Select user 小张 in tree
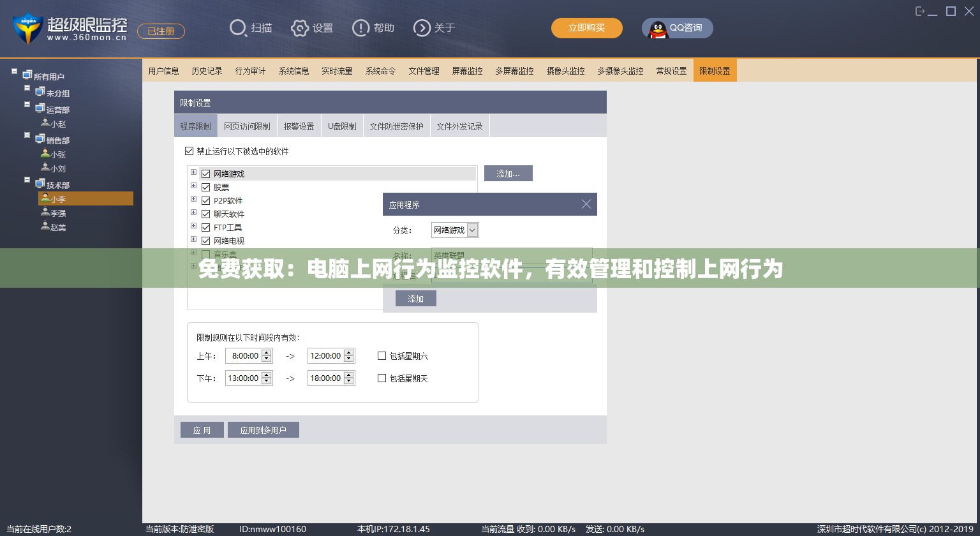980x536 pixels. pyautogui.click(x=54, y=154)
